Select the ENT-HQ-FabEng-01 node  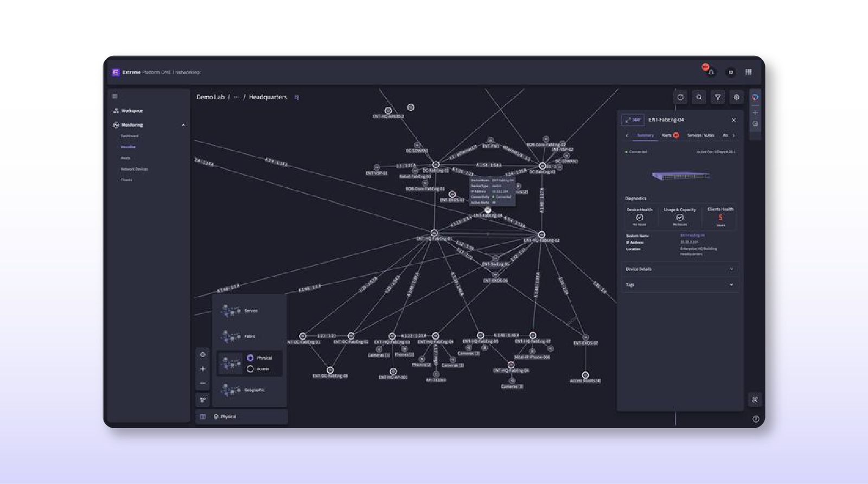pyautogui.click(x=434, y=233)
